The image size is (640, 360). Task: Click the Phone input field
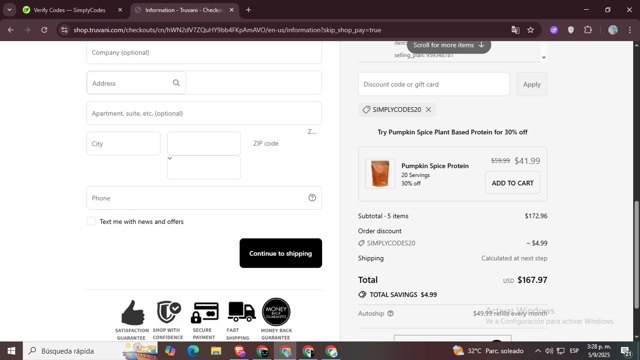(204, 198)
